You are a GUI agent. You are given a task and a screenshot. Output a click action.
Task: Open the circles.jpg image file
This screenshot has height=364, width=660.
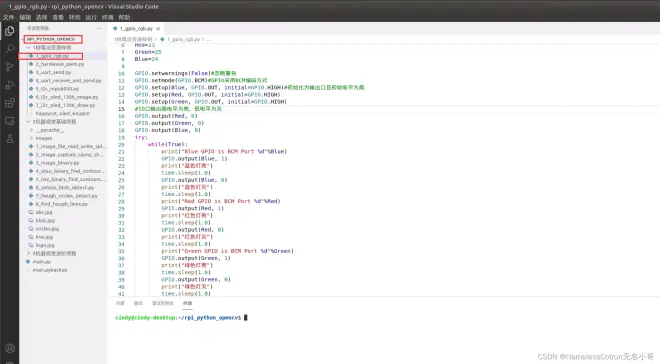click(47, 228)
